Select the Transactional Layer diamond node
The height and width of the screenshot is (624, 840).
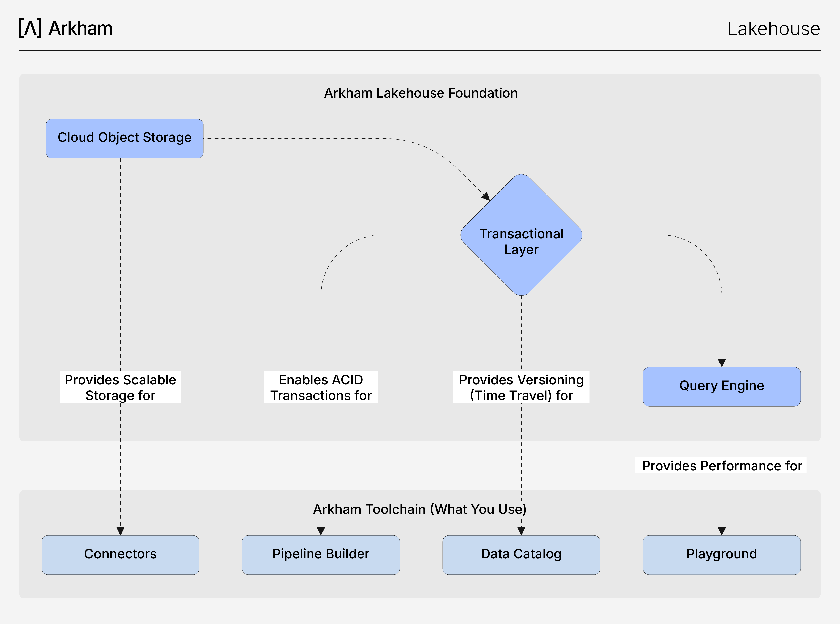click(x=522, y=235)
